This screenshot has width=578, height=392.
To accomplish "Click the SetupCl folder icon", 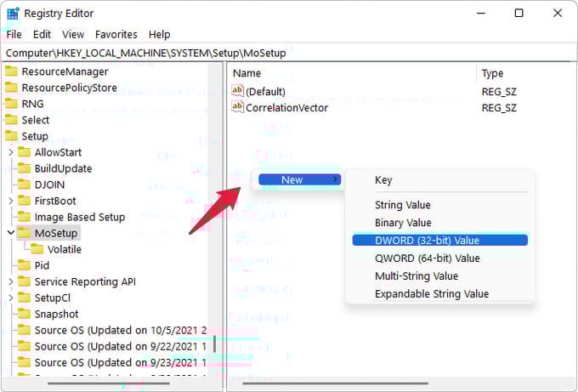I will [25, 298].
